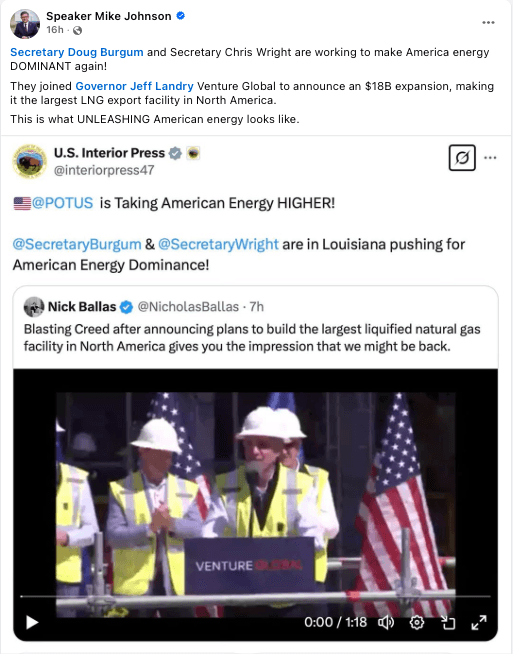Open Speaker Mike Johnson's profile picture
This screenshot has height=654, width=513.
pos(25,24)
